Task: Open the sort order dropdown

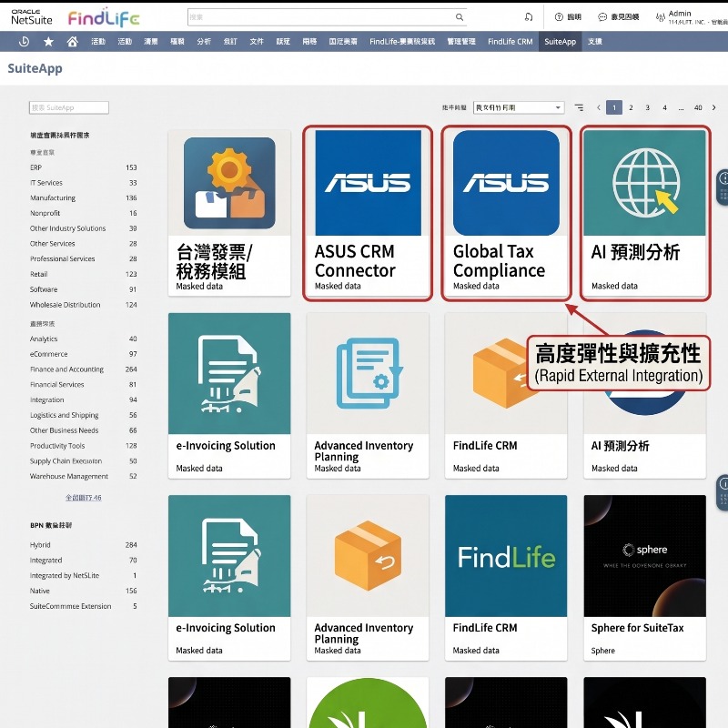Action: (x=519, y=107)
